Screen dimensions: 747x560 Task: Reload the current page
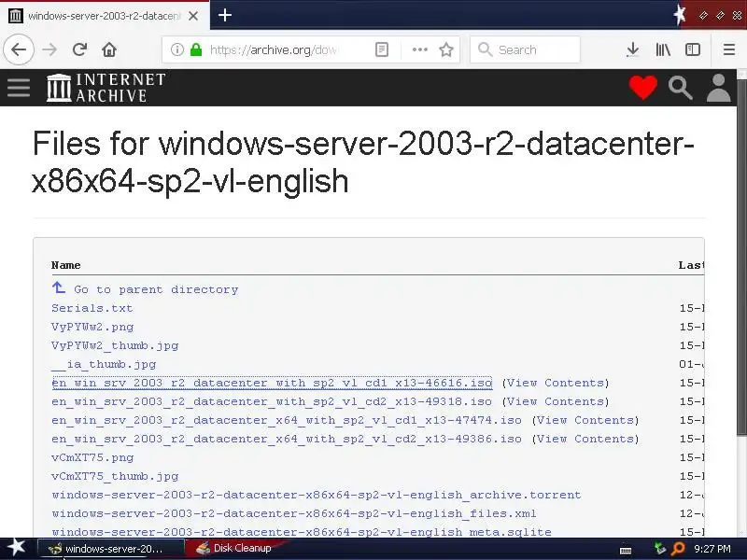tap(79, 49)
